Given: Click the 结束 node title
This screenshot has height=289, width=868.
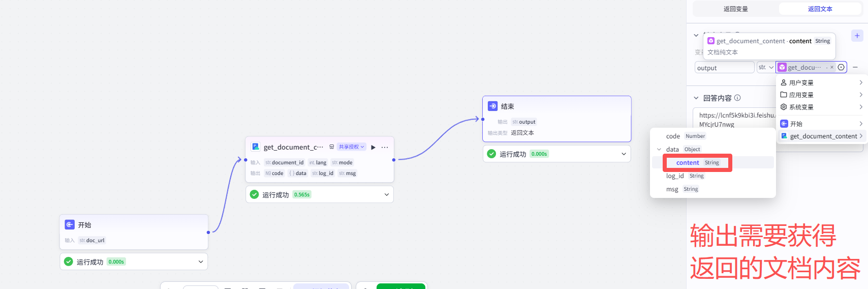Looking at the screenshot, I should [508, 106].
